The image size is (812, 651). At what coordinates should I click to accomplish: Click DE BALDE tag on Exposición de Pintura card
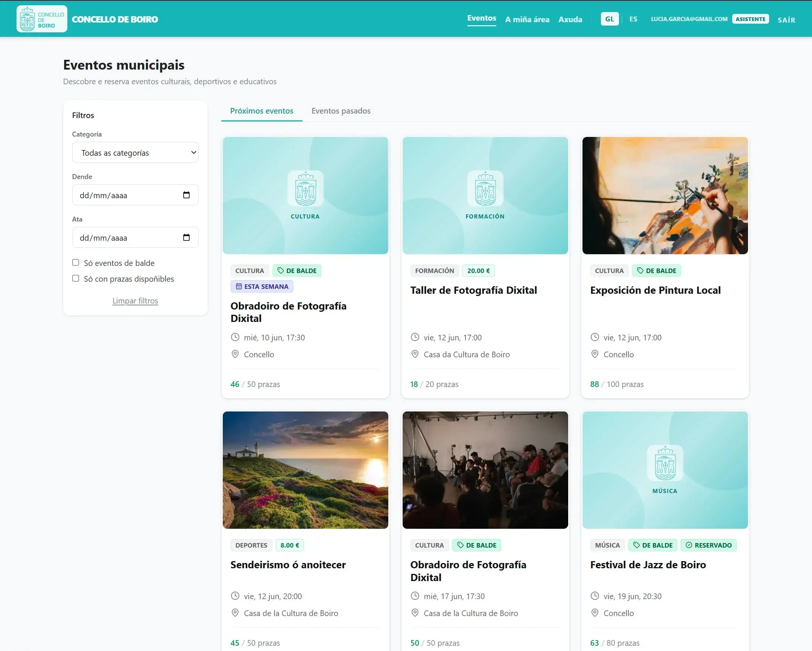tap(657, 271)
